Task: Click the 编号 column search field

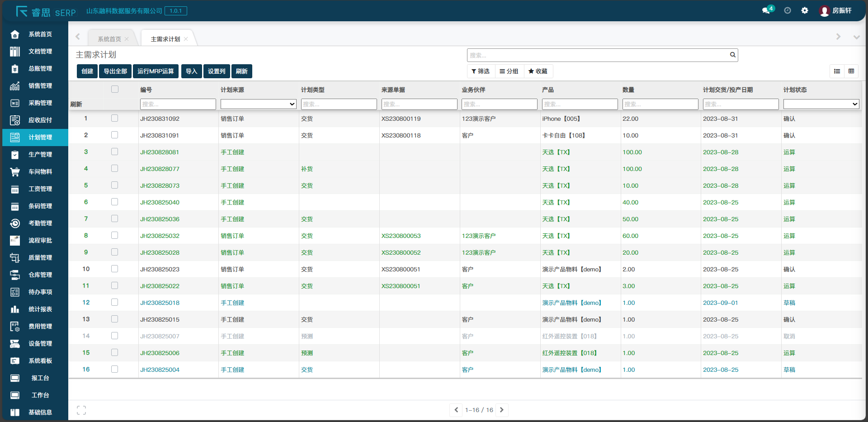Action: 178,104
